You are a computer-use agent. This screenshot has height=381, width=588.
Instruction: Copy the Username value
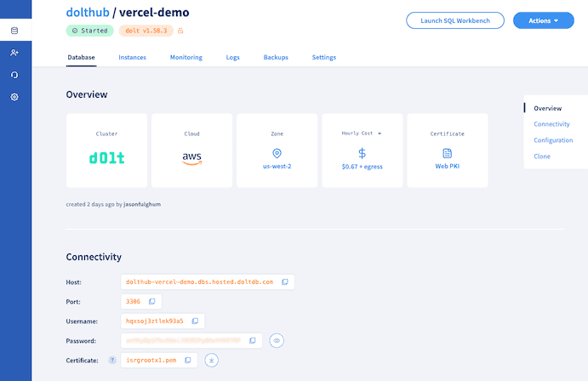(195, 321)
